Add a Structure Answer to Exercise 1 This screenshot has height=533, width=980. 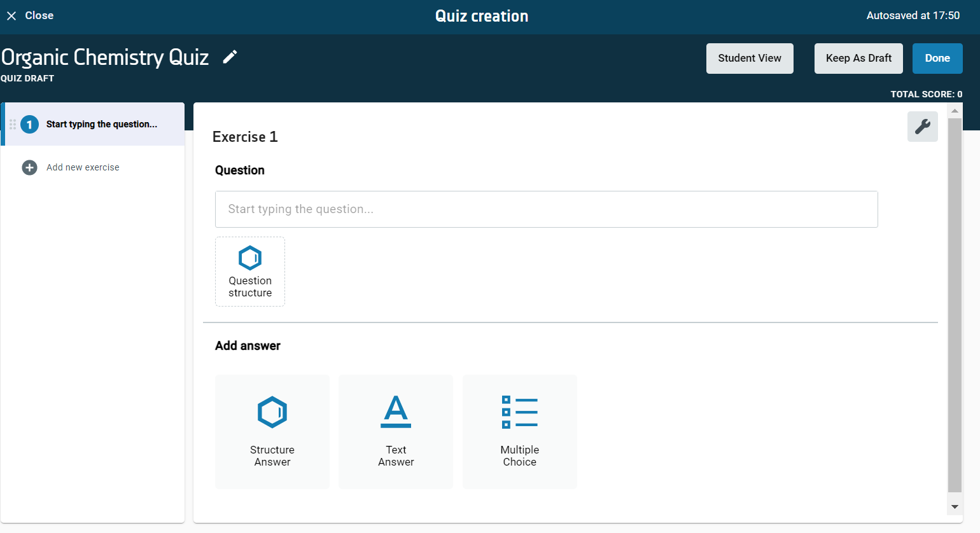pos(272,431)
